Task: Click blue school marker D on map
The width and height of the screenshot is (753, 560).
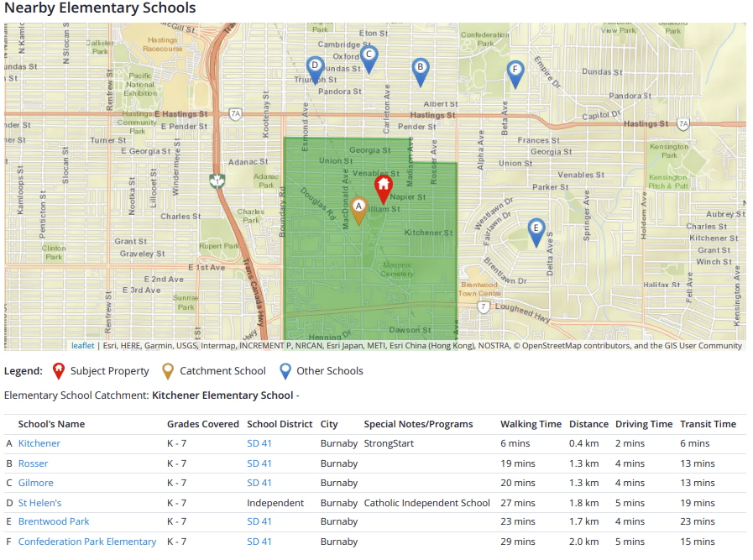Action: coord(315,68)
